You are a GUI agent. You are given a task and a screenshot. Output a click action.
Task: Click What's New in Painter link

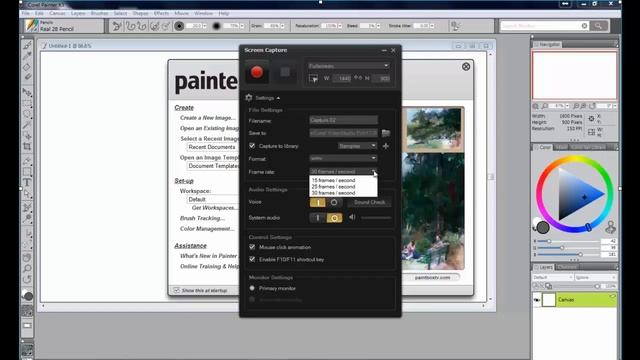coord(209,256)
